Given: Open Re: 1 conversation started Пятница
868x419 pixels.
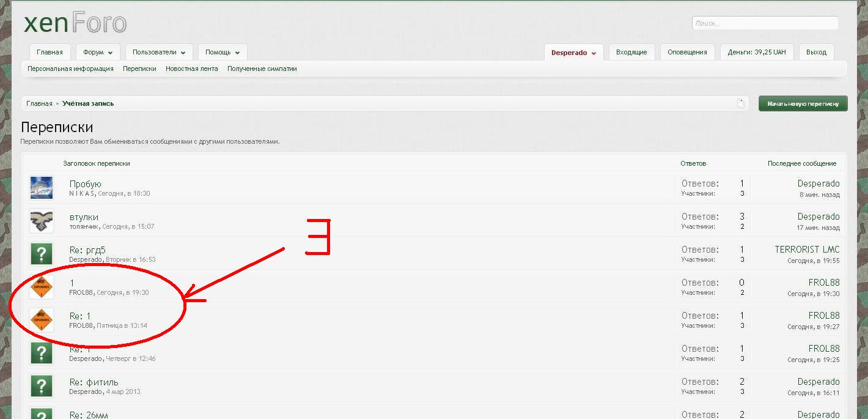Looking at the screenshot, I should click(80, 316).
